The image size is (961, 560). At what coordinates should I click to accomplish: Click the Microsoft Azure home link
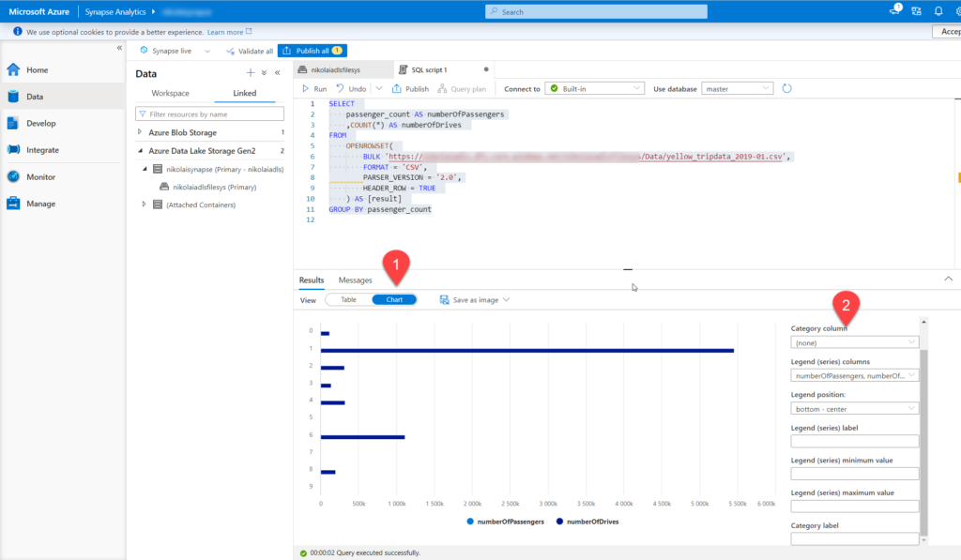click(x=38, y=11)
